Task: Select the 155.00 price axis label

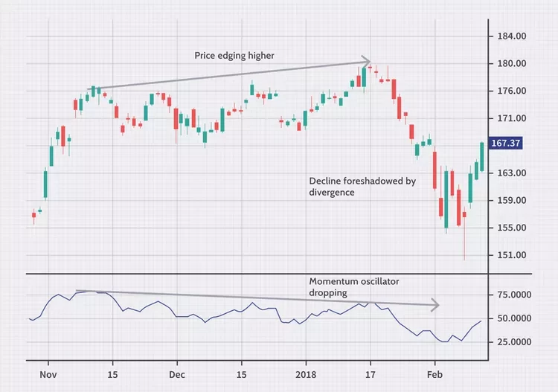Action: tap(511, 228)
